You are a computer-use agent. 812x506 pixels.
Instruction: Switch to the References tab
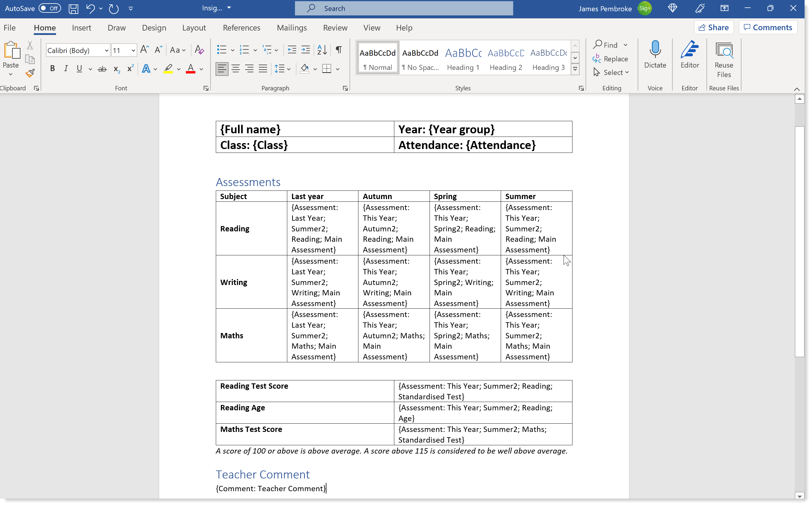click(241, 28)
